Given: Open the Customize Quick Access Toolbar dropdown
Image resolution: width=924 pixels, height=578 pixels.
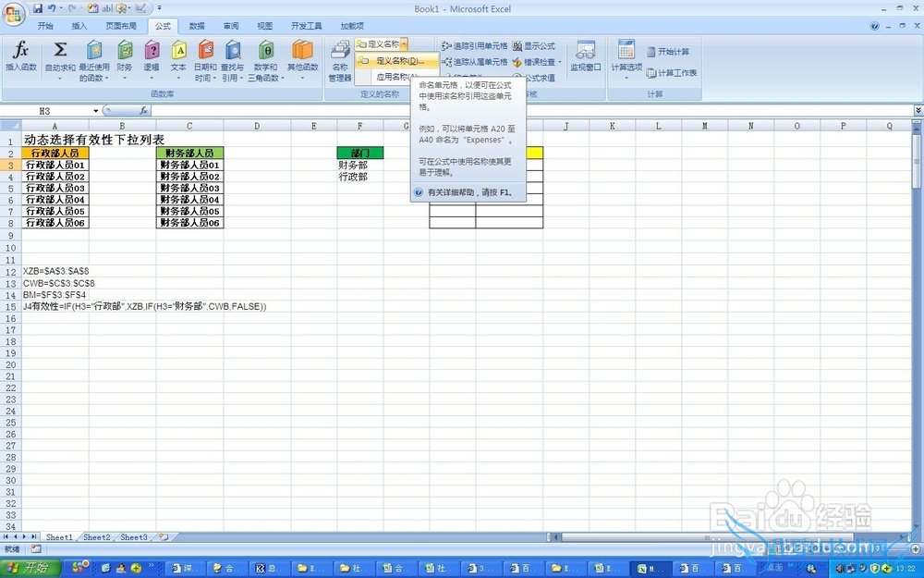Looking at the screenshot, I should pos(159,9).
